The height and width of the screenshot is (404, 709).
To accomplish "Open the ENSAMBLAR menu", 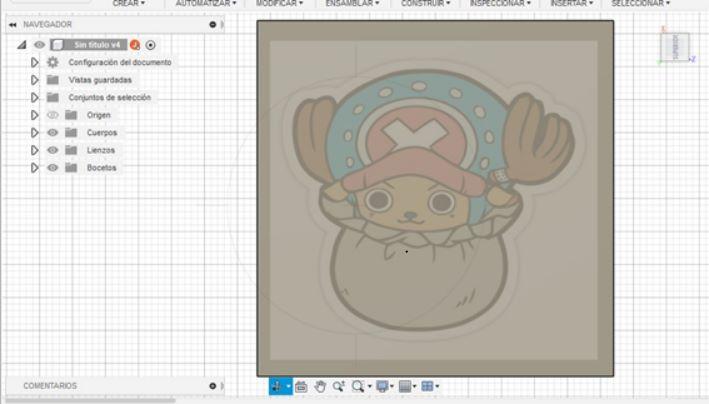I will click(x=353, y=3).
